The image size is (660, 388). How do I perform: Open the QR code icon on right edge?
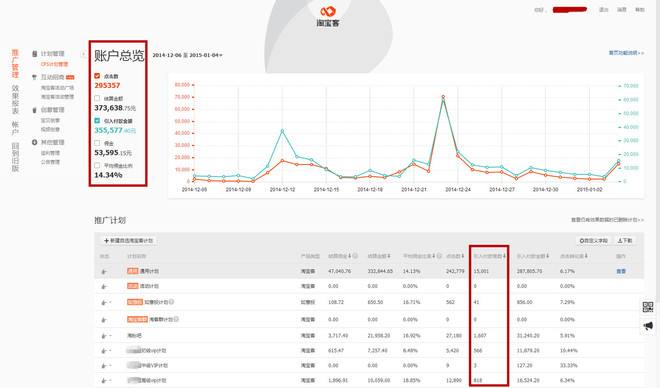point(648,307)
